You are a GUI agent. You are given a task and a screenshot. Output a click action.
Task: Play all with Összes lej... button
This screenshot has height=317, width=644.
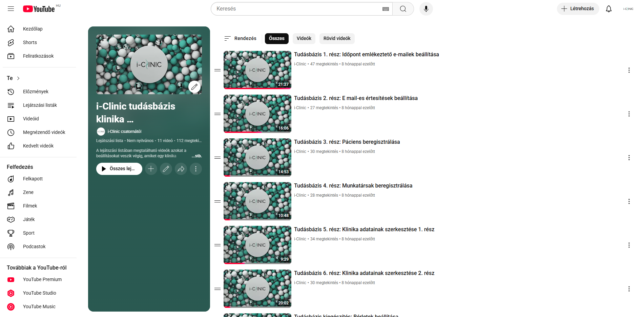click(119, 169)
